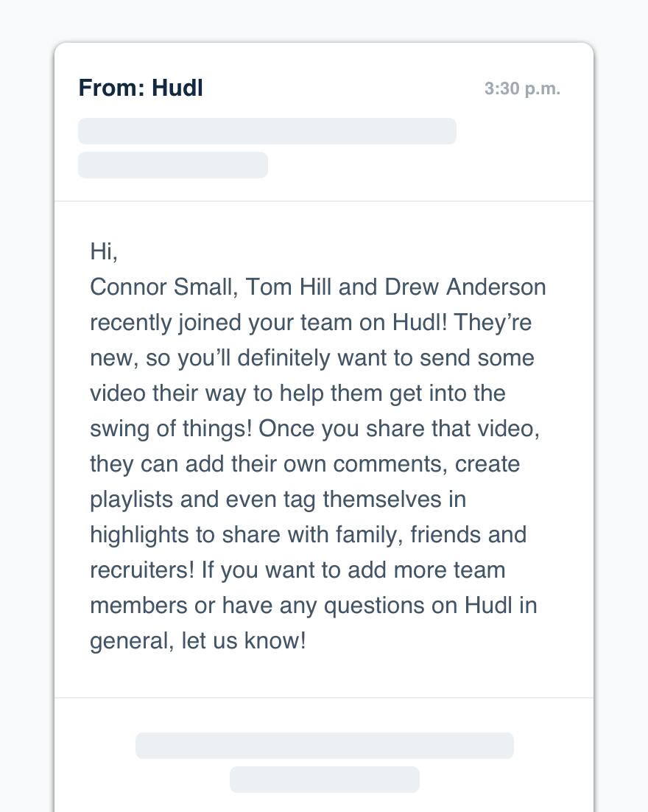The image size is (648, 812).
Task: Click the line starting "highlights to share"
Action: [308, 533]
